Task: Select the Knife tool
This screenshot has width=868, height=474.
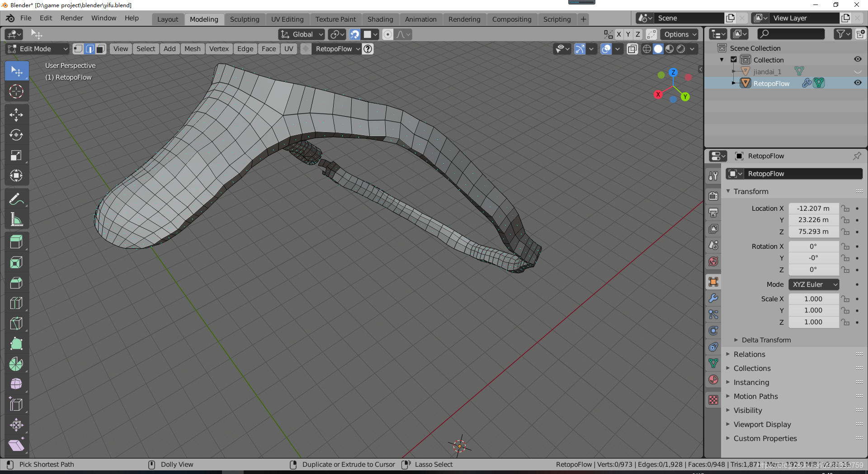Action: pos(16,324)
